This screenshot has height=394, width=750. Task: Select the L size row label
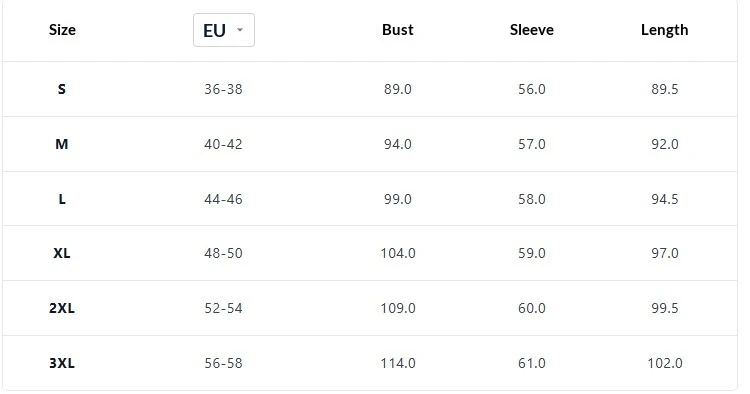(x=62, y=199)
